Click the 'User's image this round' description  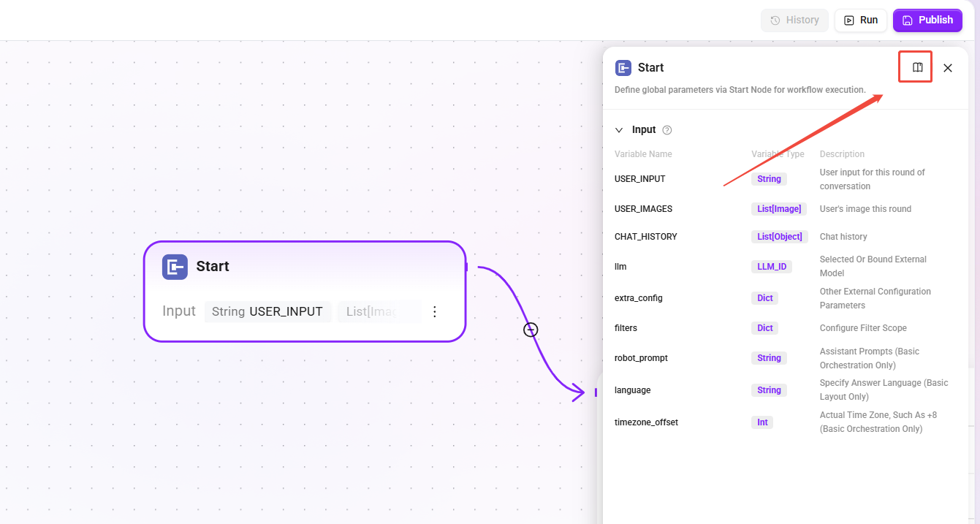tap(865, 209)
